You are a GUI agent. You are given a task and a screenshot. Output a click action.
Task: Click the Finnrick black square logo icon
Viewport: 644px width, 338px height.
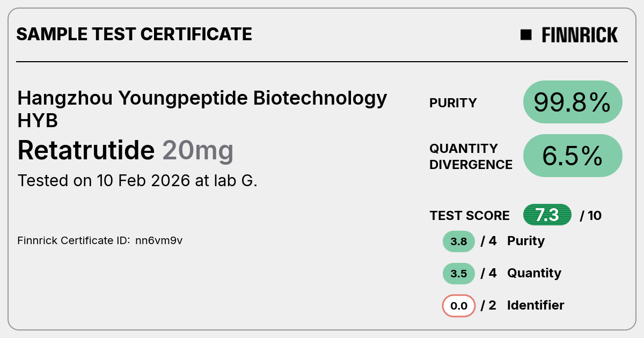pos(526,35)
